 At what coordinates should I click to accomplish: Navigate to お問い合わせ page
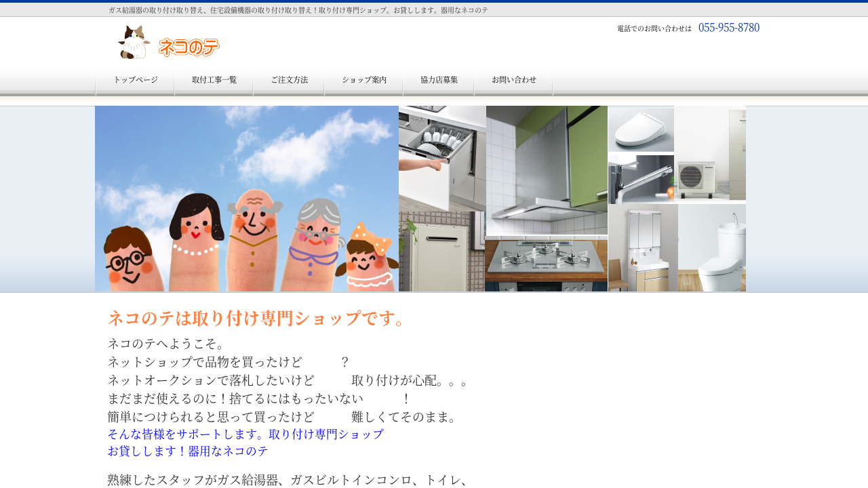514,80
